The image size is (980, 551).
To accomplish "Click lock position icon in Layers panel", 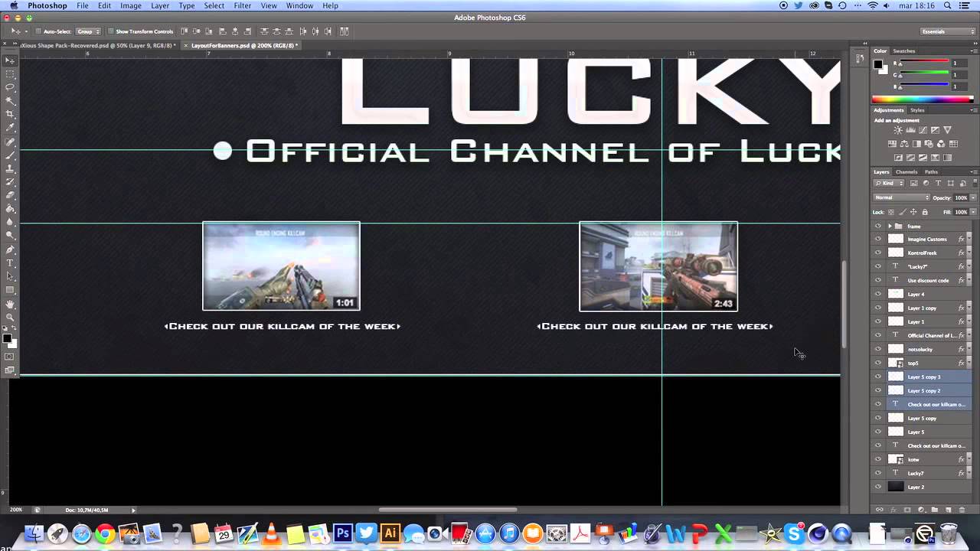I will 913,212.
